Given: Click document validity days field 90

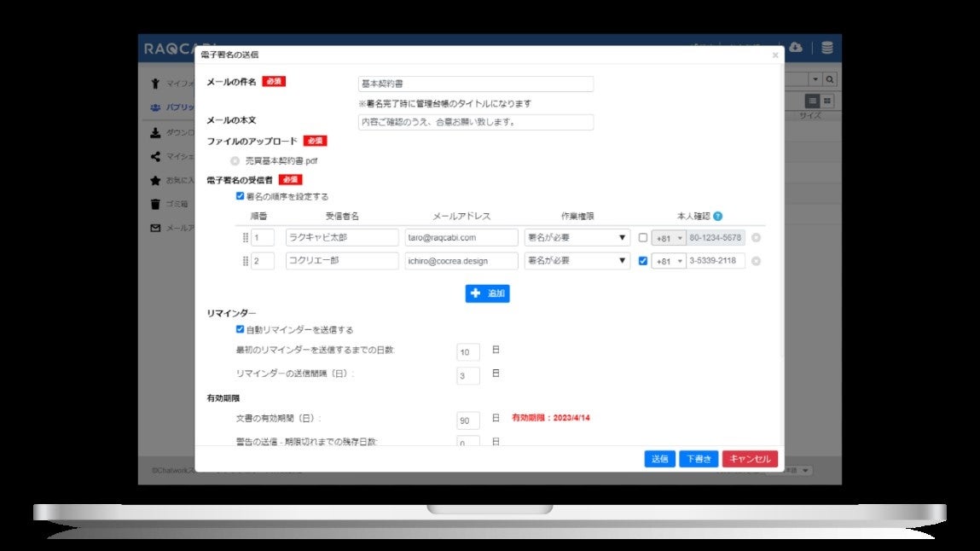Looking at the screenshot, I should (x=468, y=420).
